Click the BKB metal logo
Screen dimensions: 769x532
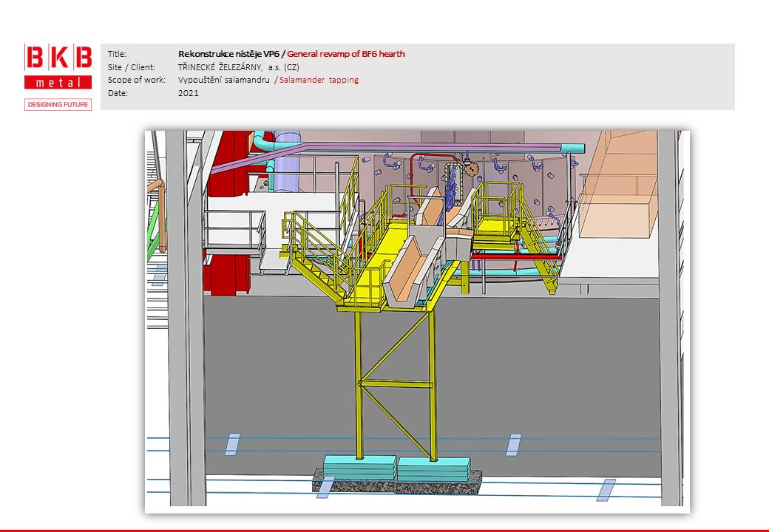pos(58,66)
